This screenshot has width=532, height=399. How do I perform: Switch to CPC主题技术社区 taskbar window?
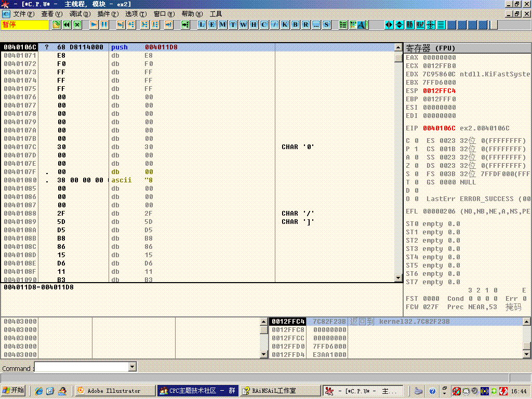pos(198,391)
